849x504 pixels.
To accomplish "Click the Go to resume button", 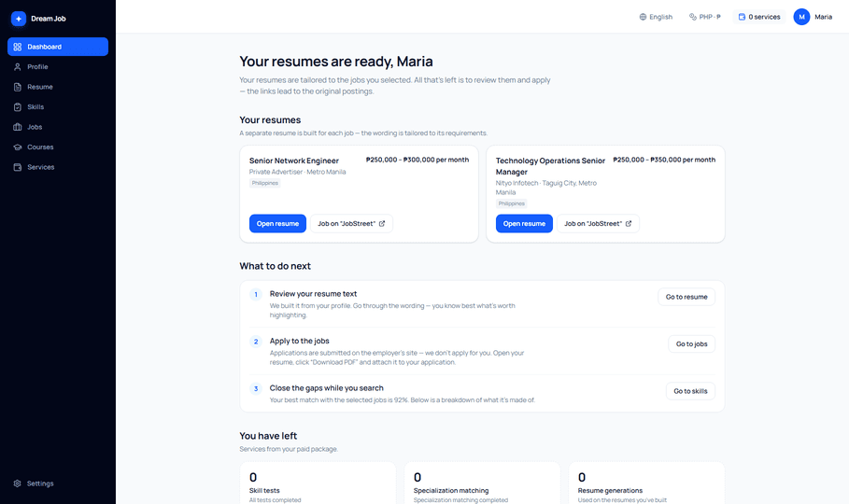I will pyautogui.click(x=686, y=297).
